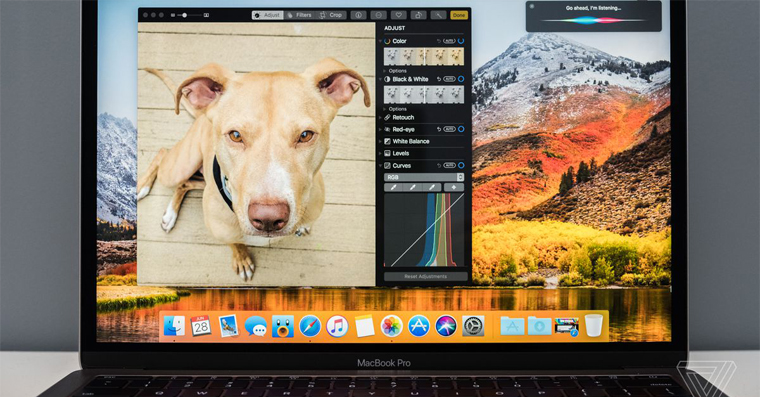Apply auto-enhance with the magic wand icon
This screenshot has height=397, width=760.
click(438, 15)
